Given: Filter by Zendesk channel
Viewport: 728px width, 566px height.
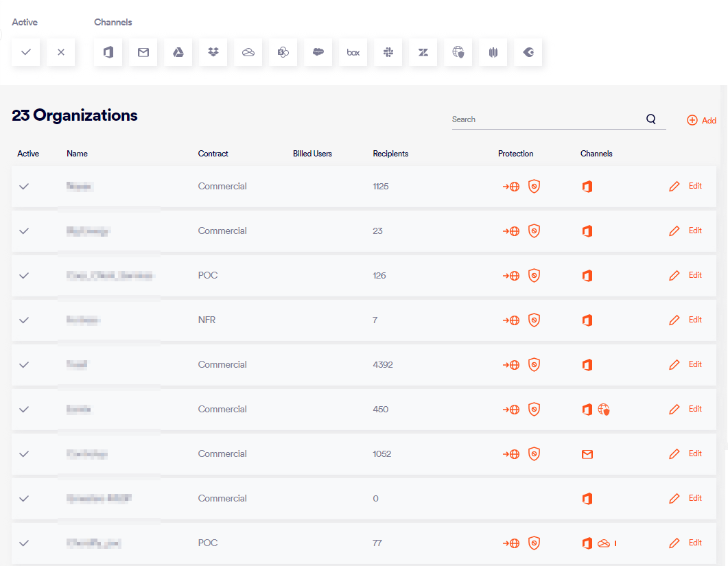Looking at the screenshot, I should pyautogui.click(x=423, y=52).
